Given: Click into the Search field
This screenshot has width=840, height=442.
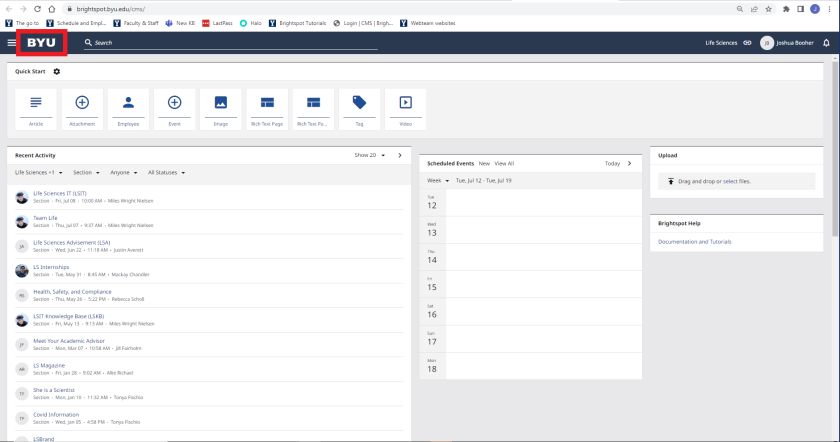Looking at the screenshot, I should [x=230, y=43].
